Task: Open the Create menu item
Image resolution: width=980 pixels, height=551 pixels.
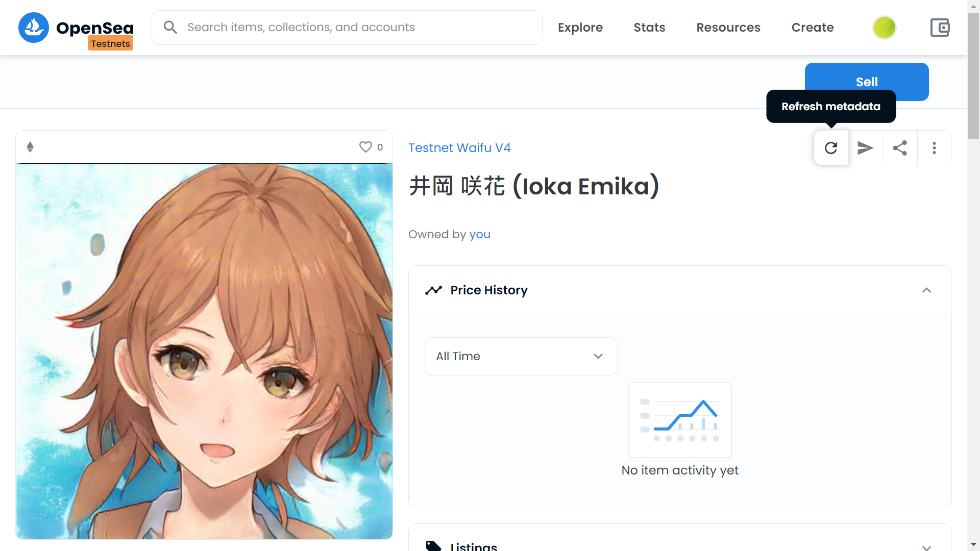Action: (813, 28)
